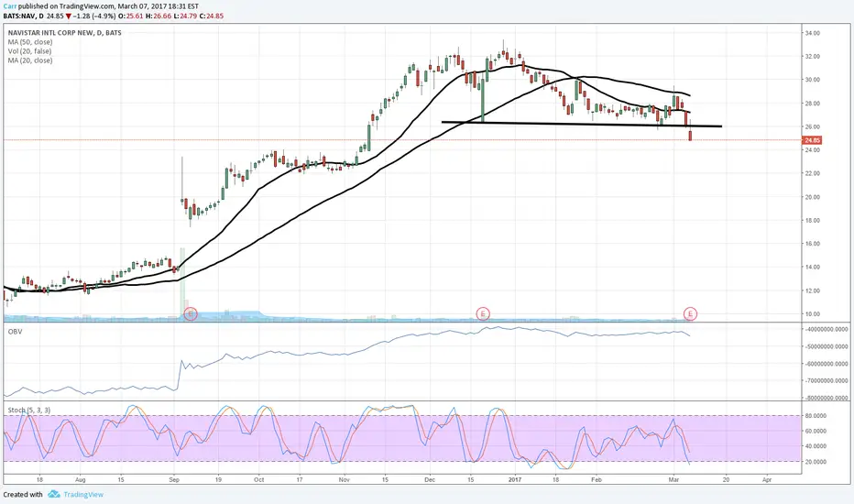
Task: Click the 26.00 price axis label
Action: click(x=812, y=127)
